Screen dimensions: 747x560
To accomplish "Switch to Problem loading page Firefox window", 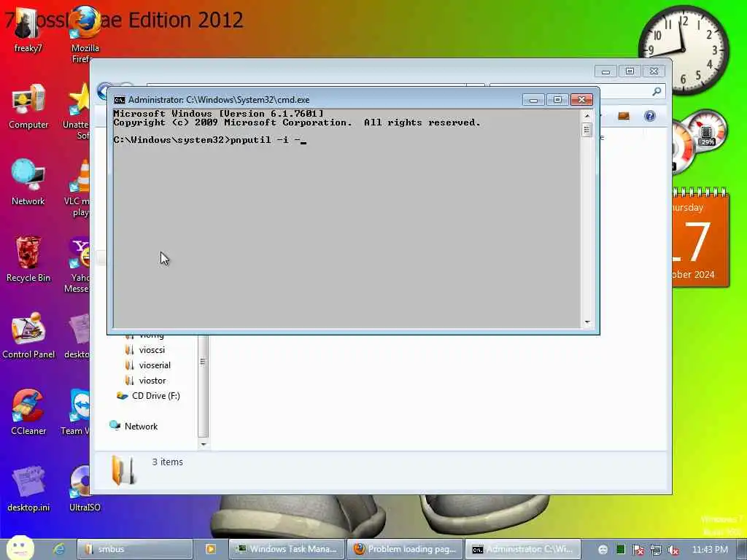I will (404, 549).
